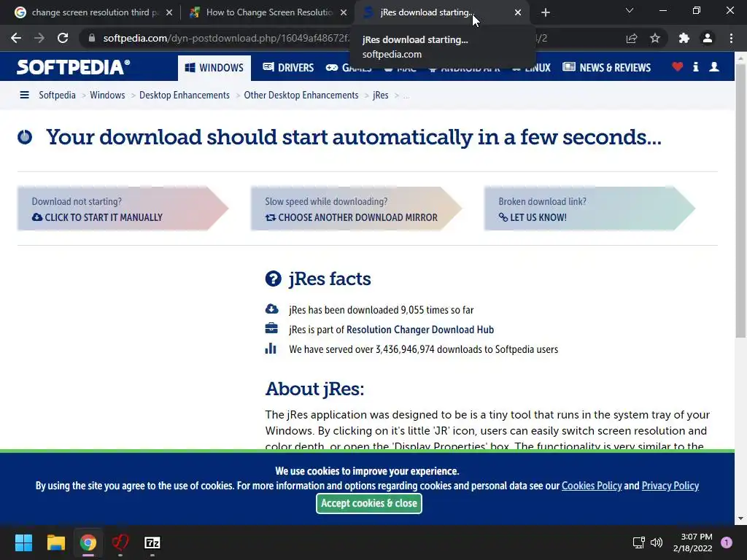
Task: Open the Chrome profile avatar icon
Action: [x=708, y=38]
